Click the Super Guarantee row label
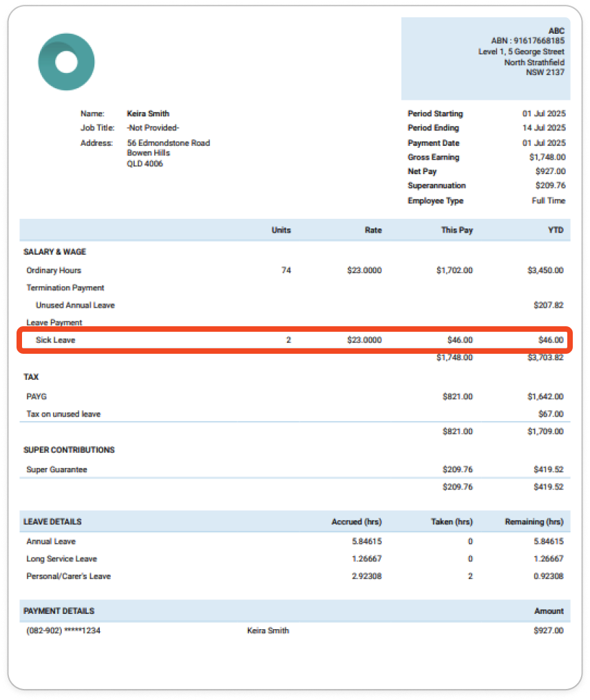Screen dimensions: 590x700 click(56, 469)
